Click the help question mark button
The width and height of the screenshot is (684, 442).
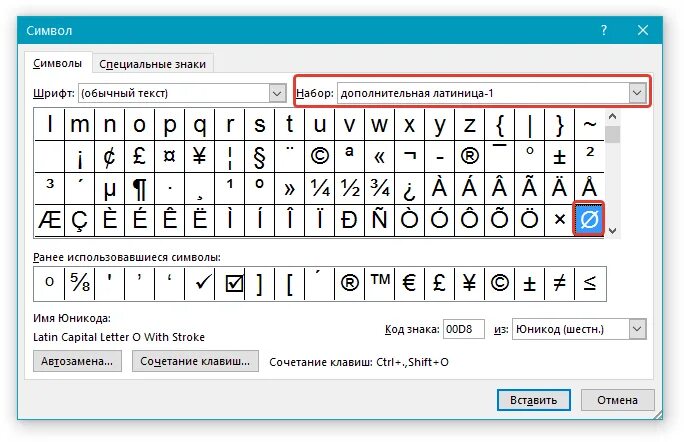pyautogui.click(x=604, y=30)
